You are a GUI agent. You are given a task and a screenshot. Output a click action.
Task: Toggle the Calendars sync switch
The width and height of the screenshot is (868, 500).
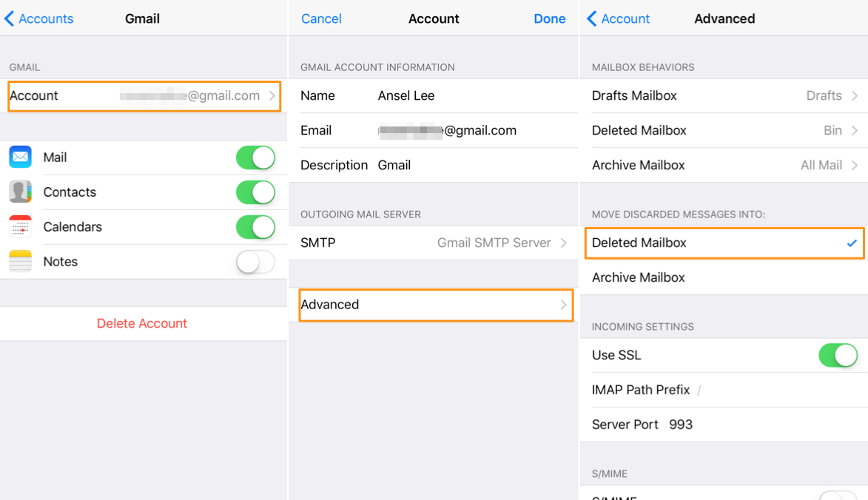(x=255, y=227)
